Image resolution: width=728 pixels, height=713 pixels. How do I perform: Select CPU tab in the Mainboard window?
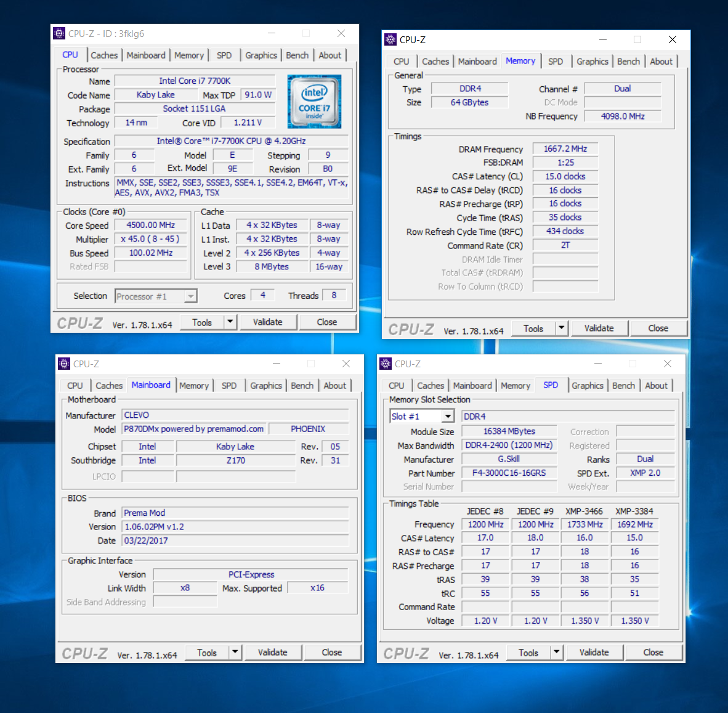(75, 386)
